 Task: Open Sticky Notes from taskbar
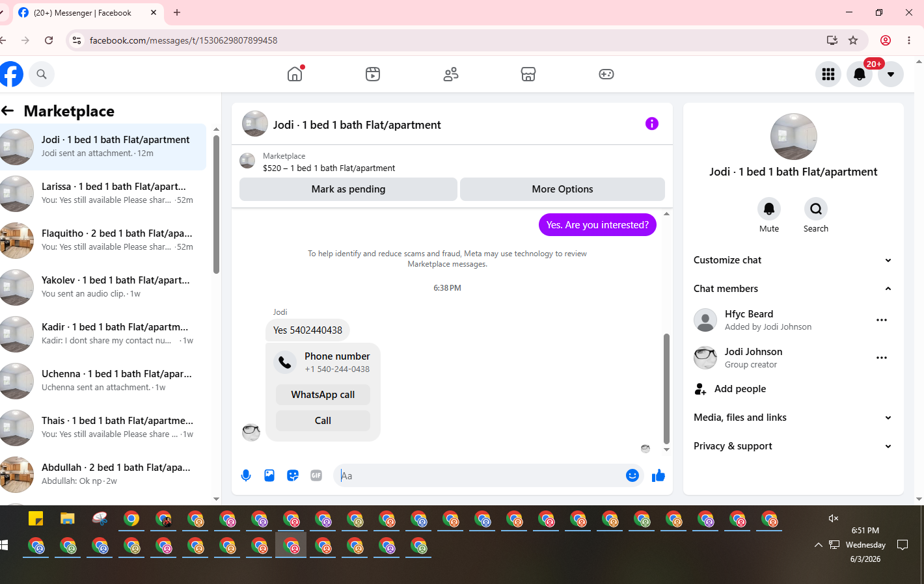click(x=36, y=518)
